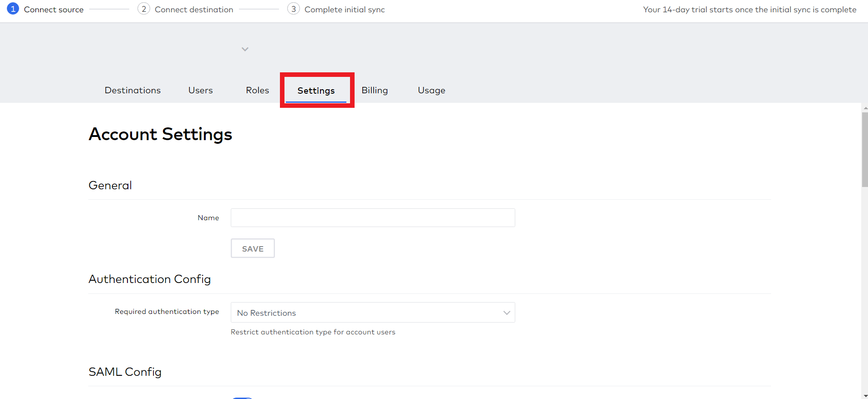The width and height of the screenshot is (868, 399).
Task: Open the Required authentication type dropdown
Action: pyautogui.click(x=372, y=313)
